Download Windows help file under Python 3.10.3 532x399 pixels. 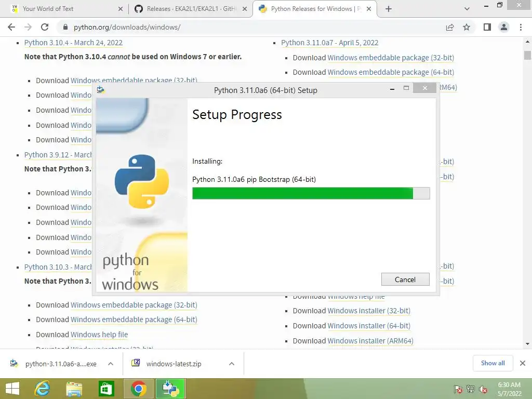pyautogui.click(x=99, y=335)
